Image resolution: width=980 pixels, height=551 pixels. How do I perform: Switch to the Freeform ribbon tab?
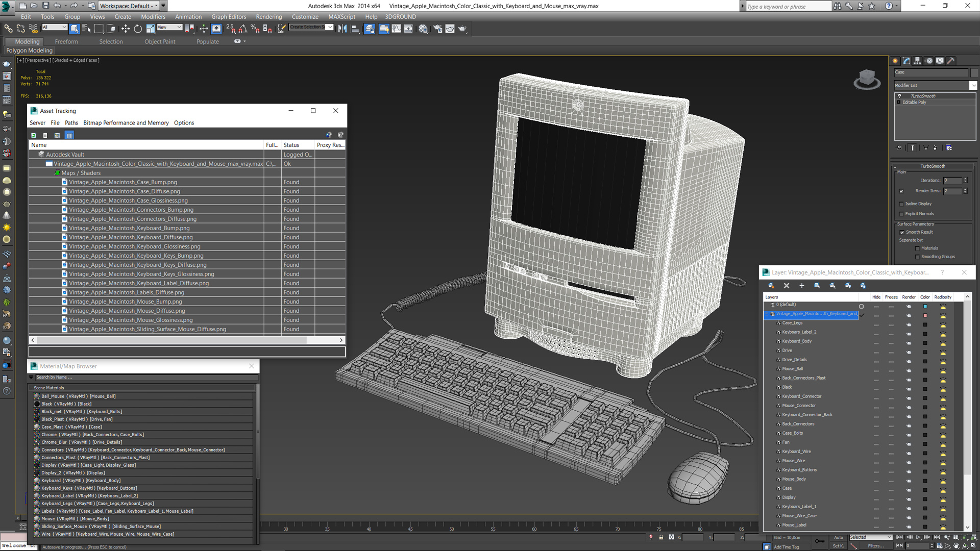[66, 41]
